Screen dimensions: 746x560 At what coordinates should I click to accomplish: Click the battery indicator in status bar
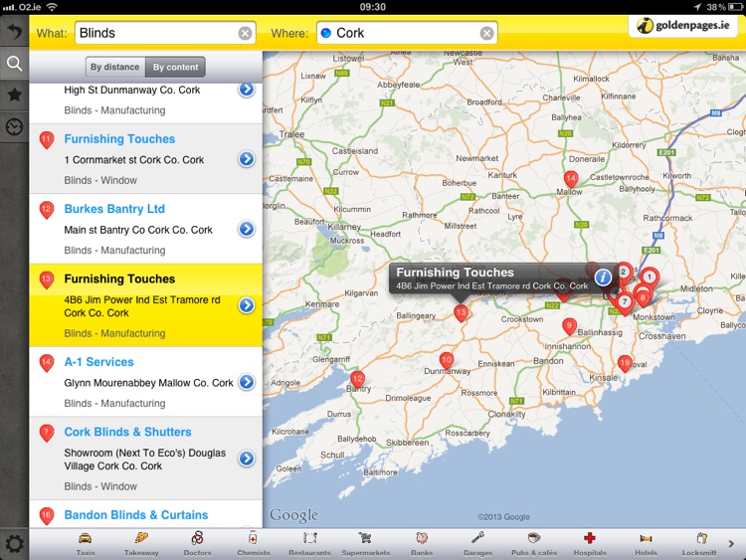(x=735, y=7)
